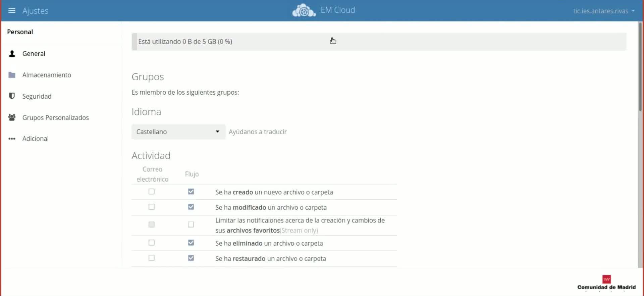
Task: Enable email notification for created files
Action: (x=152, y=192)
